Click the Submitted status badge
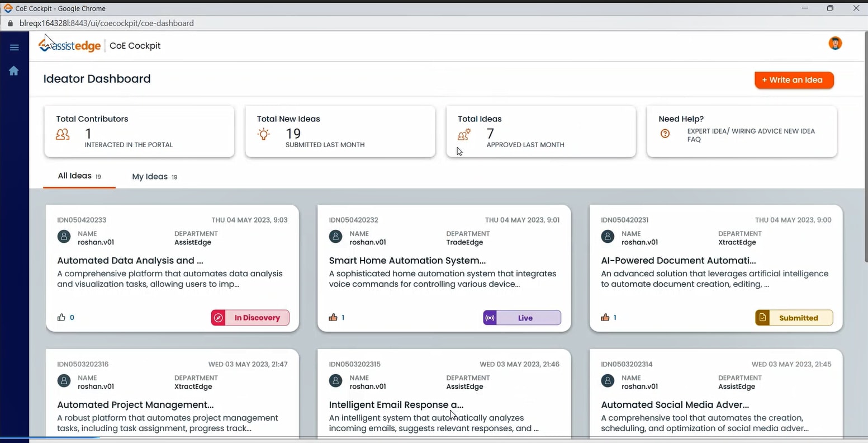The image size is (868, 443). tap(794, 318)
